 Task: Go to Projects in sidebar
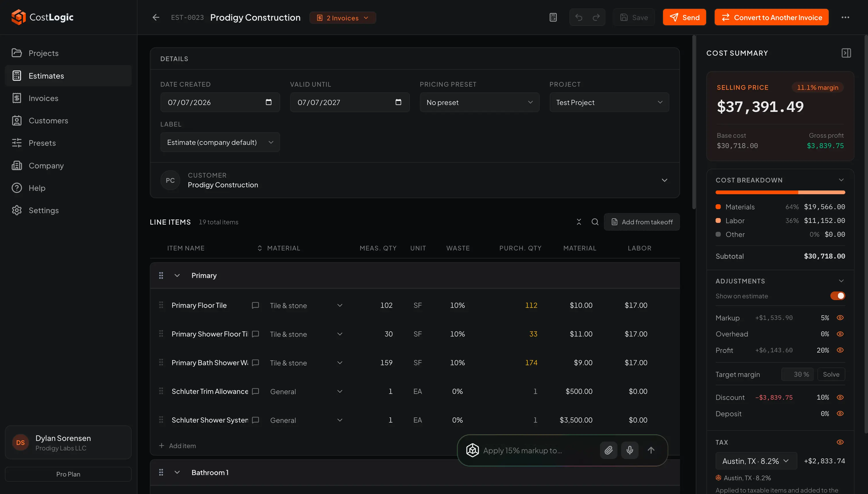click(68, 53)
